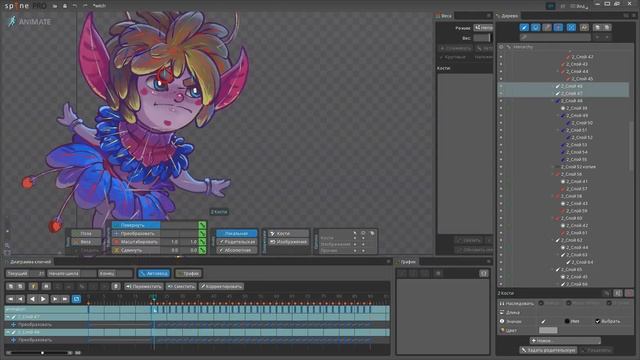Image resolution: width=640 pixels, height=360 pixels.
Task: Click the Сместить button
Action: (x=181, y=286)
